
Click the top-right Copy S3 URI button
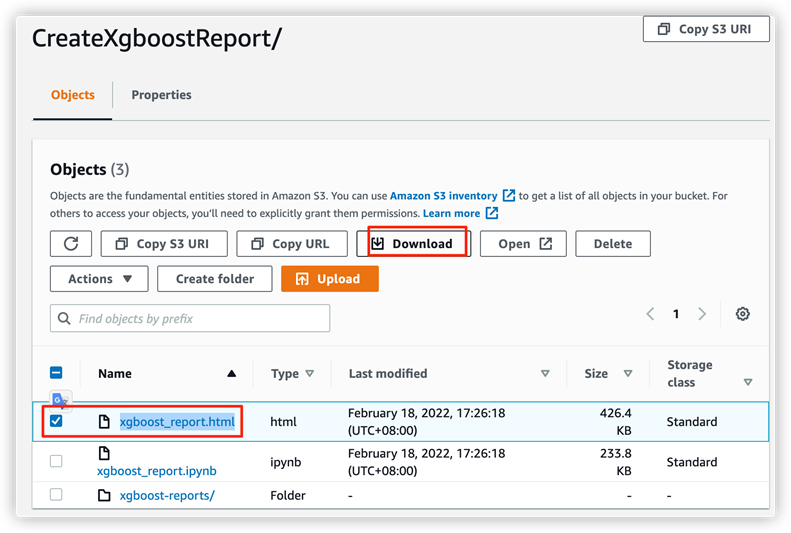(706, 29)
